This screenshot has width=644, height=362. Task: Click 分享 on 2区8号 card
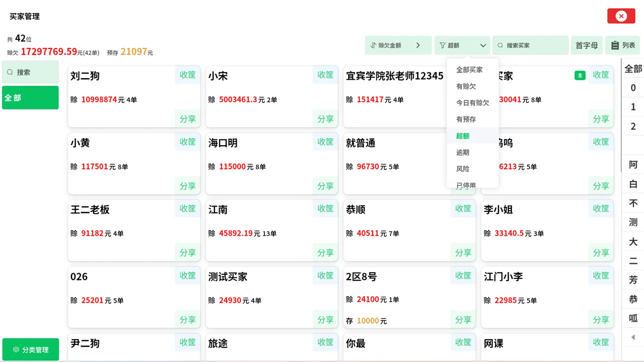463,320
